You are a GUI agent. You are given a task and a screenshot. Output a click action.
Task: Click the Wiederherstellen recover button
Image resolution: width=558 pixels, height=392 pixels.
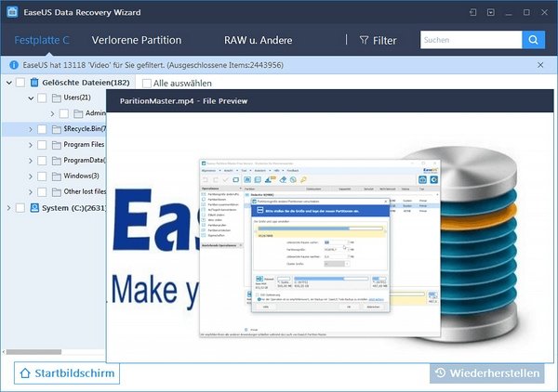coord(486,373)
